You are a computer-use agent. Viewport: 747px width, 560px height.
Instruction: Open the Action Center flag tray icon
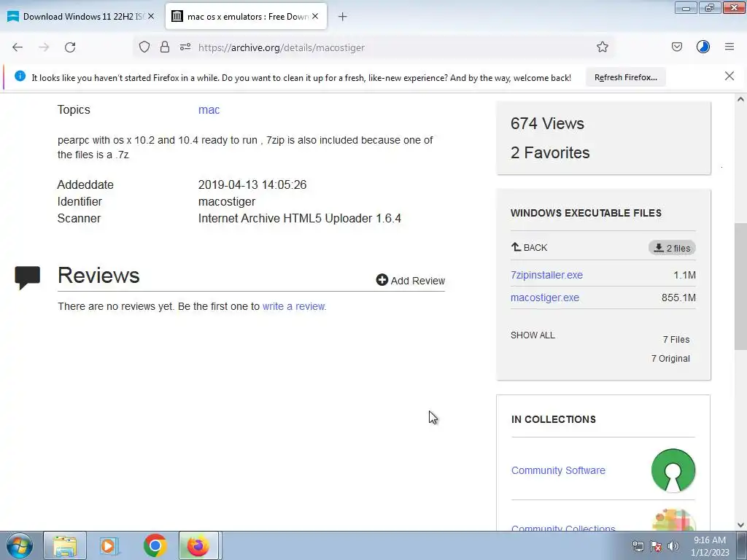656,546
